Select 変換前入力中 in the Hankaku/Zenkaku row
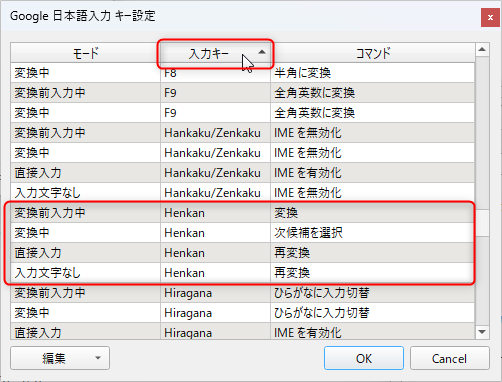This screenshot has width=502, height=382. 86,133
